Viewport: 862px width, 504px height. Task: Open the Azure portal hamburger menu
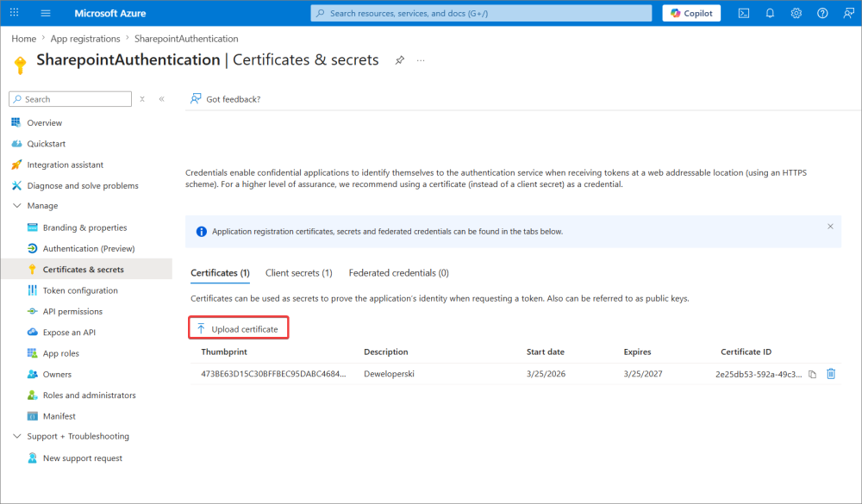(x=46, y=13)
